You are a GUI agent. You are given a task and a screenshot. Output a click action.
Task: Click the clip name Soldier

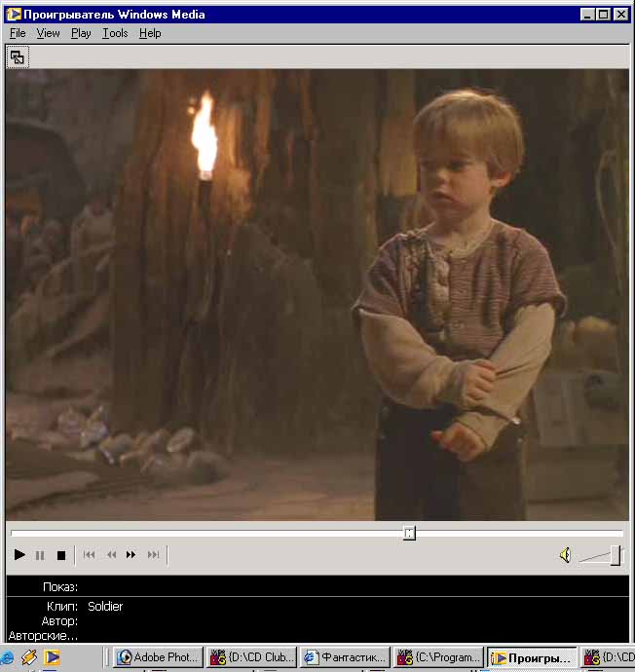(x=105, y=606)
